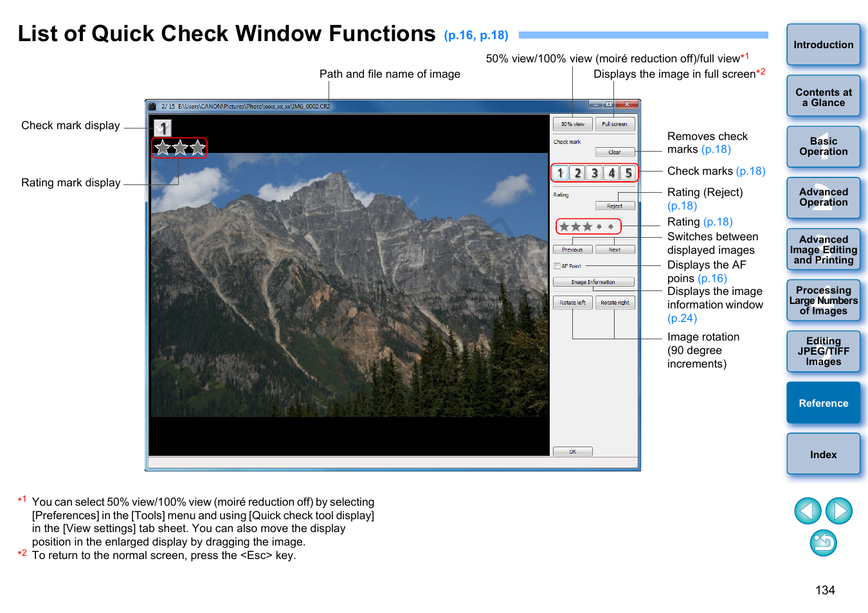Enable the AF Point checkbox

tap(557, 266)
